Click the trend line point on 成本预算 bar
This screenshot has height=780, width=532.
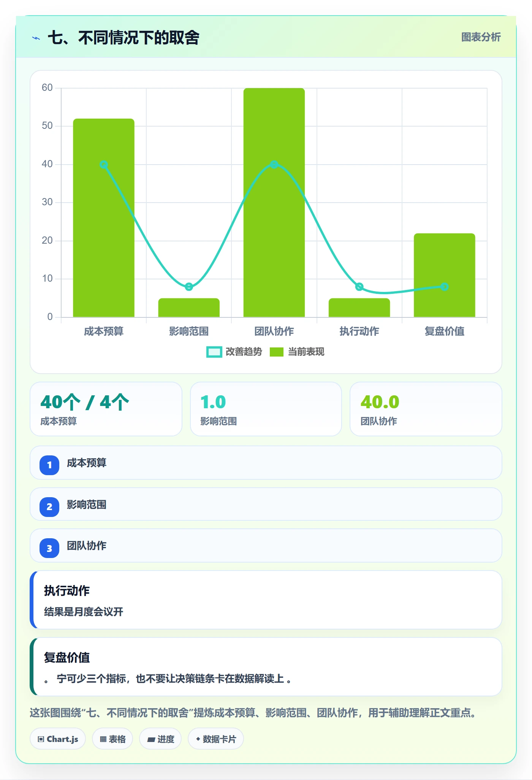pyautogui.click(x=104, y=165)
